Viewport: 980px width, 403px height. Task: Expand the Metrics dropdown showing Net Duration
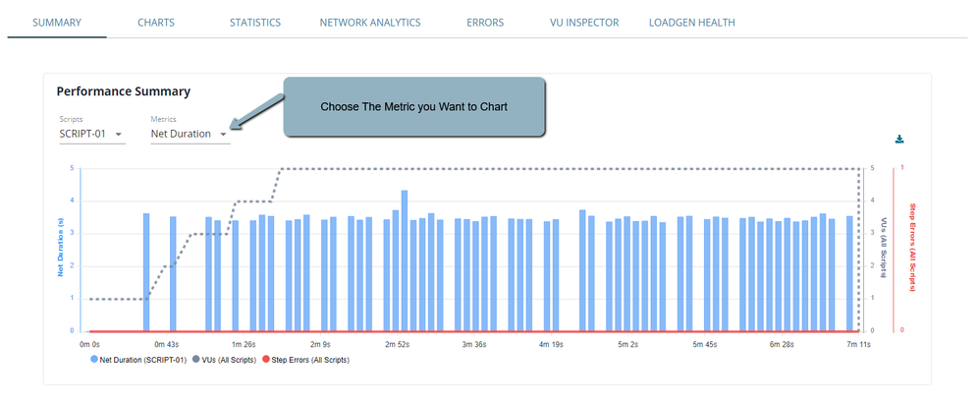[x=190, y=134]
